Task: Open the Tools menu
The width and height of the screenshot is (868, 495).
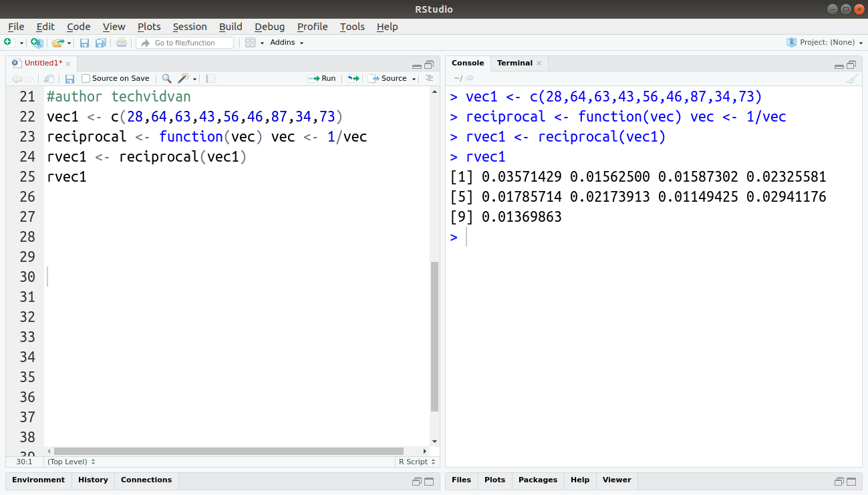Action: [352, 27]
